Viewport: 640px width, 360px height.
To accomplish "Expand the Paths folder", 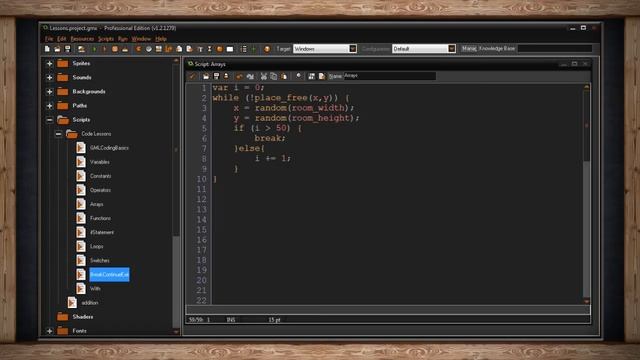I will (x=49, y=106).
